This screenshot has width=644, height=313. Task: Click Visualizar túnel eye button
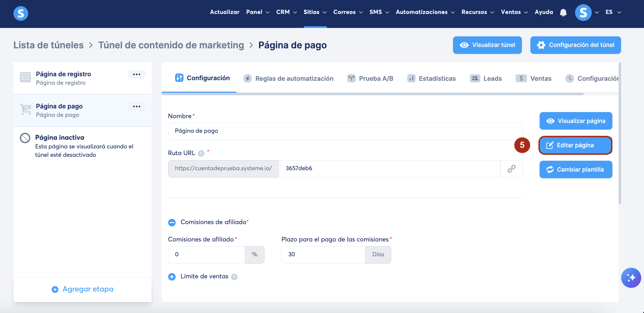487,45
